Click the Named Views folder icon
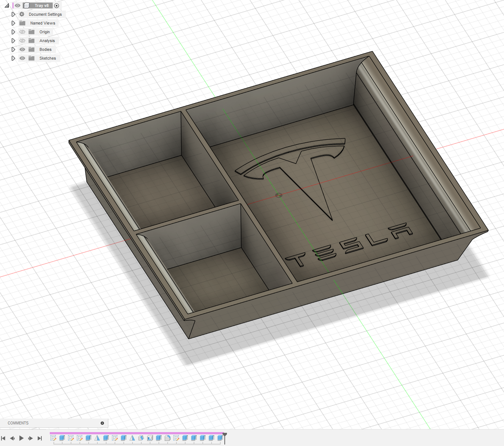 22,23
